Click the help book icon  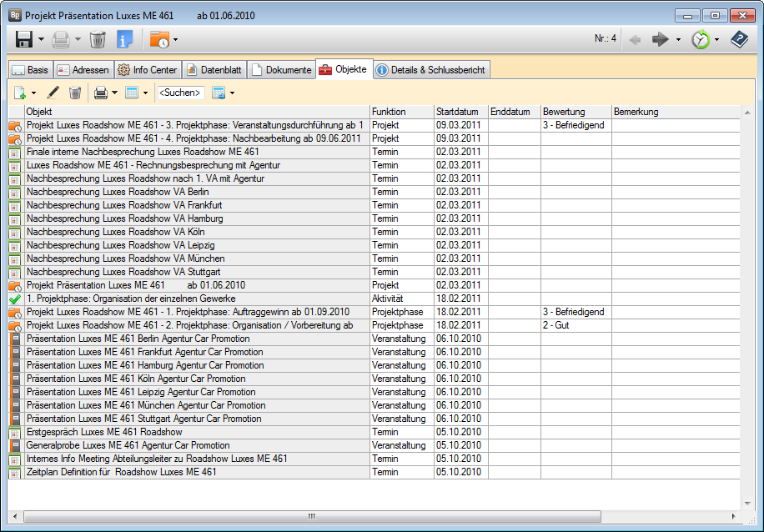pos(739,39)
